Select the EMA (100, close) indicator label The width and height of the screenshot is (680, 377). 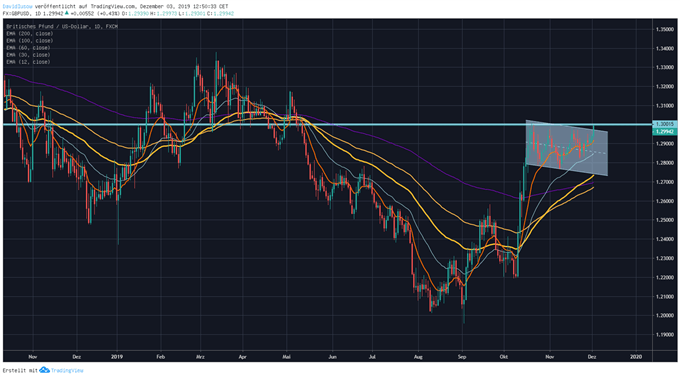tap(29, 41)
